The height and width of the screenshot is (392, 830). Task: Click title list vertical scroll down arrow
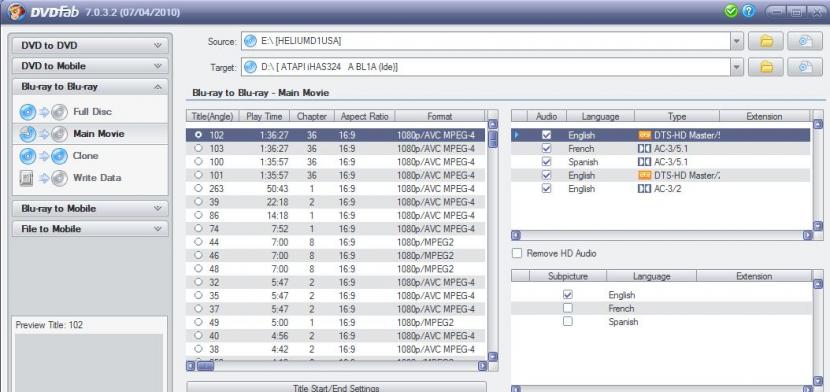tap(492, 357)
